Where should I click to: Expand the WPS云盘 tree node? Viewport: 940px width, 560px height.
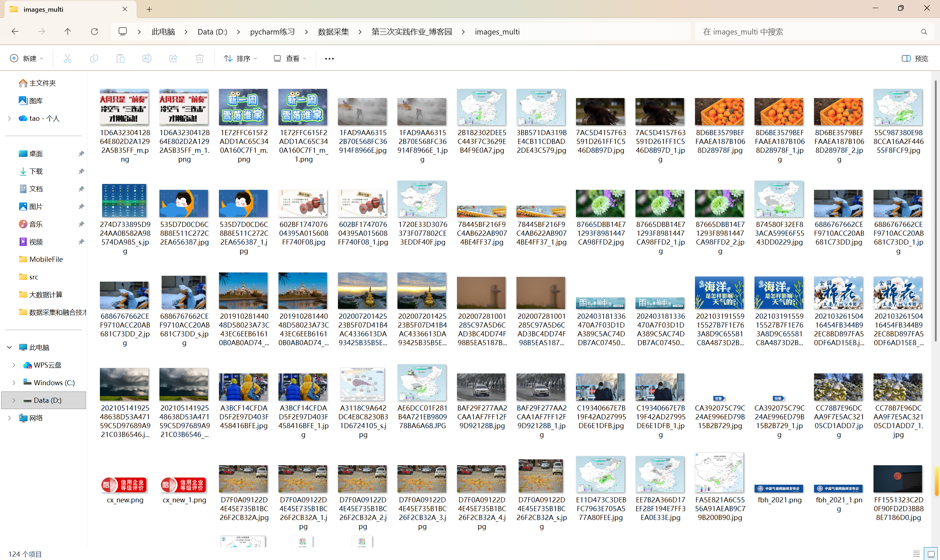(x=14, y=365)
